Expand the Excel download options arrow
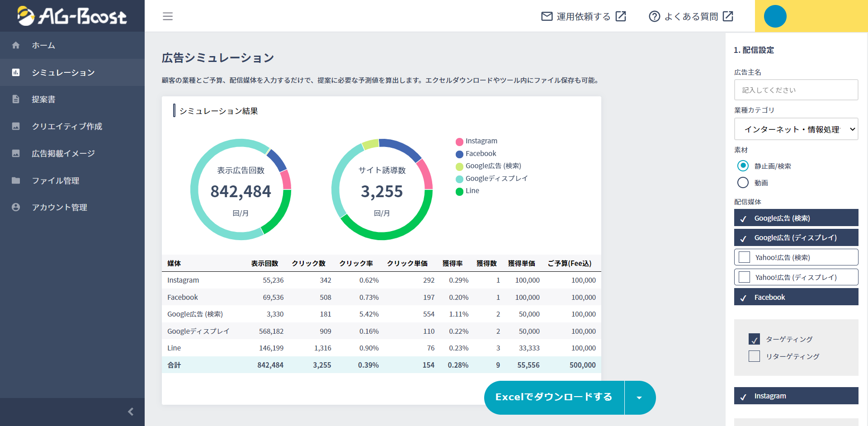 coord(639,398)
